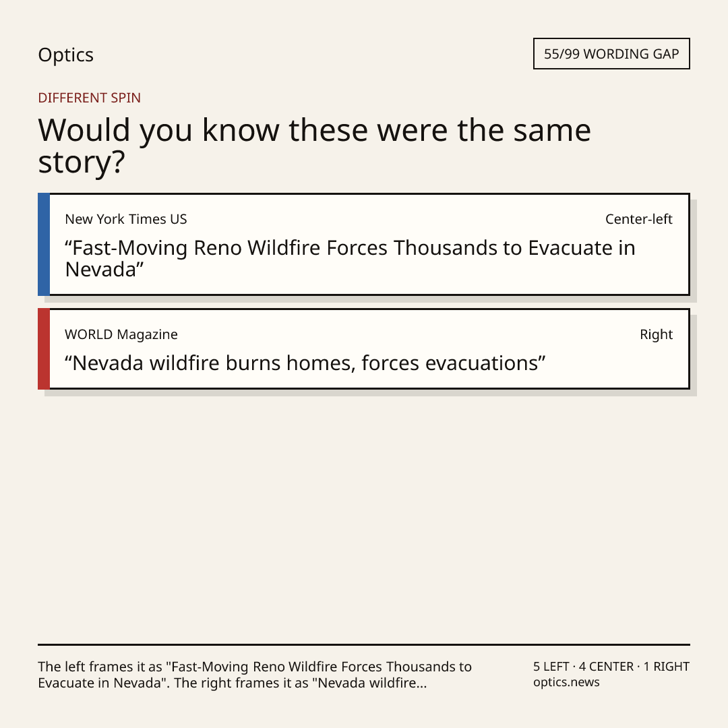Screen dimensions: 728x728
Task: Open the optics.news link
Action: (x=566, y=682)
